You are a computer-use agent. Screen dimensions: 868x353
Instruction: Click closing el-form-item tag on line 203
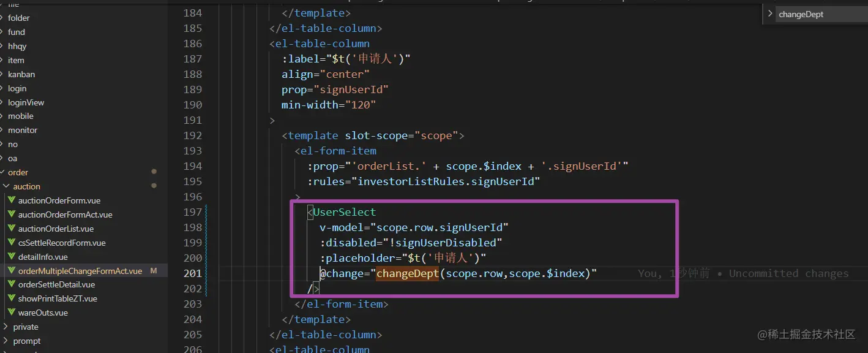342,304
